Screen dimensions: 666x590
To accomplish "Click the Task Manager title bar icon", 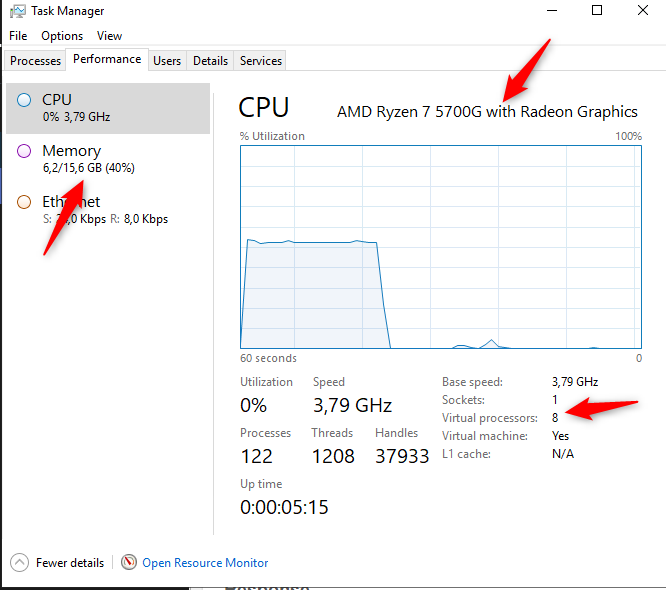I will [17, 11].
